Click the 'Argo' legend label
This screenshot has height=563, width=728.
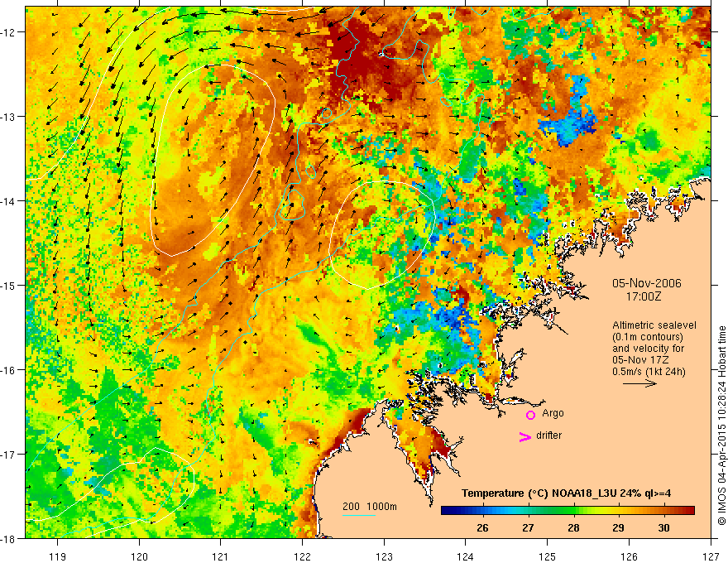tap(553, 413)
